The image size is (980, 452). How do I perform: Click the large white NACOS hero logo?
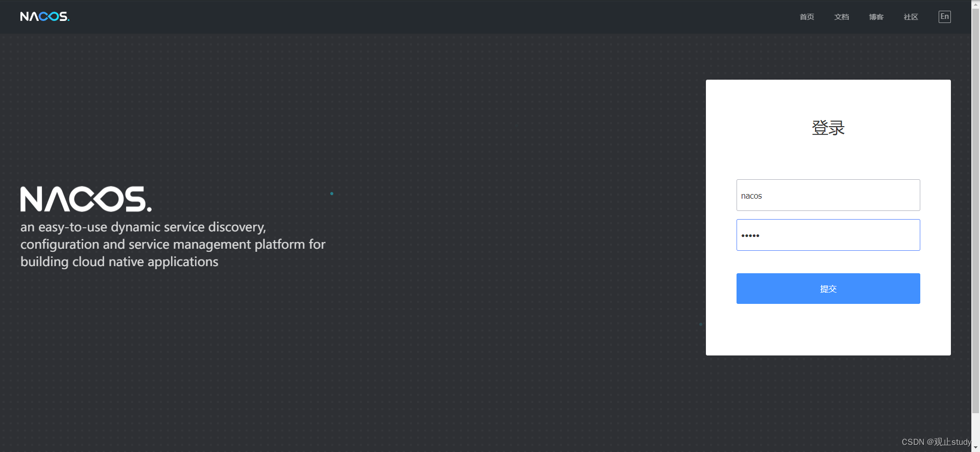pos(86,199)
